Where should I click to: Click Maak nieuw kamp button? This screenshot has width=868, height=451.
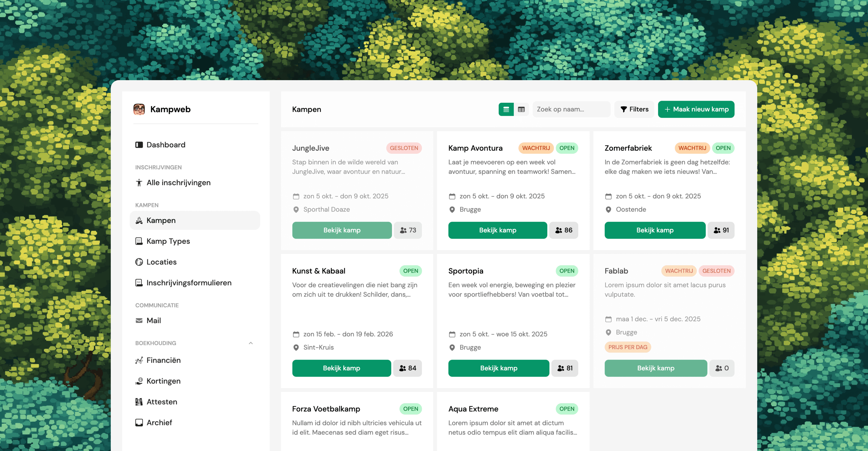(696, 109)
